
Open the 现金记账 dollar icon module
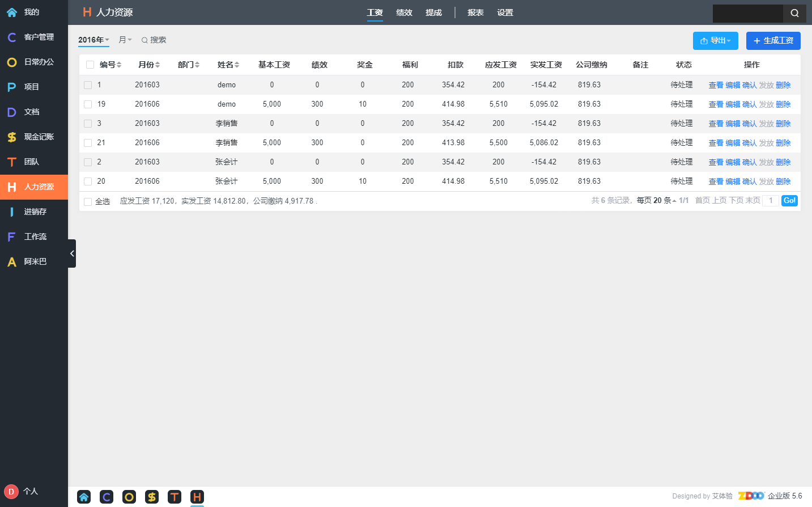coord(34,137)
